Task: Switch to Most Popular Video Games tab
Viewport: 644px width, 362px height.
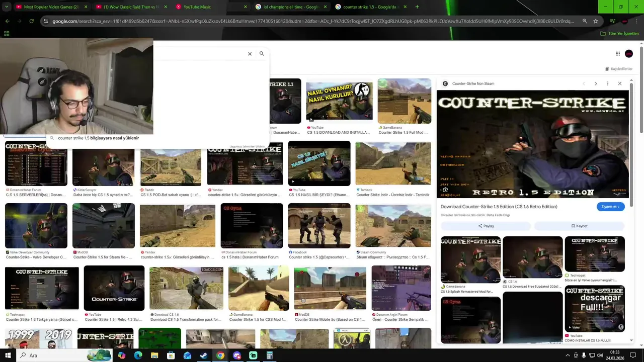Action: 47,7
